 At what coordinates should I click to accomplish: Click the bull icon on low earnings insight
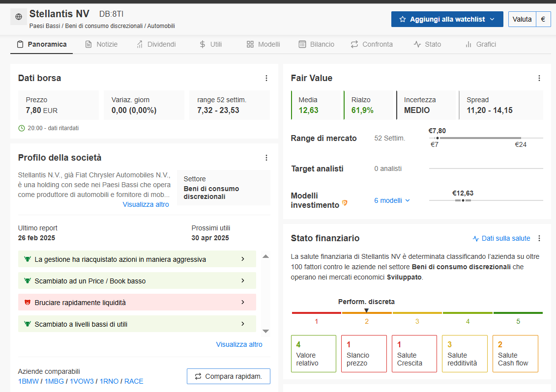click(x=28, y=324)
